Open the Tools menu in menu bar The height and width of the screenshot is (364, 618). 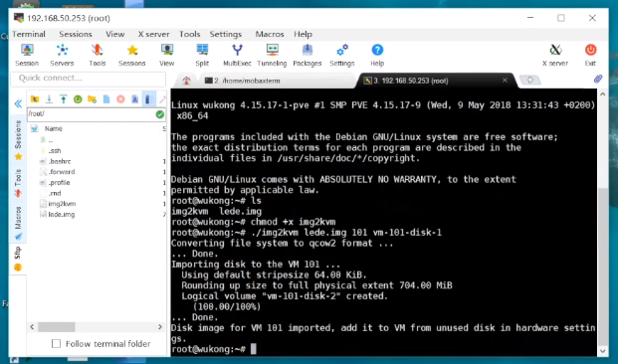click(x=189, y=34)
